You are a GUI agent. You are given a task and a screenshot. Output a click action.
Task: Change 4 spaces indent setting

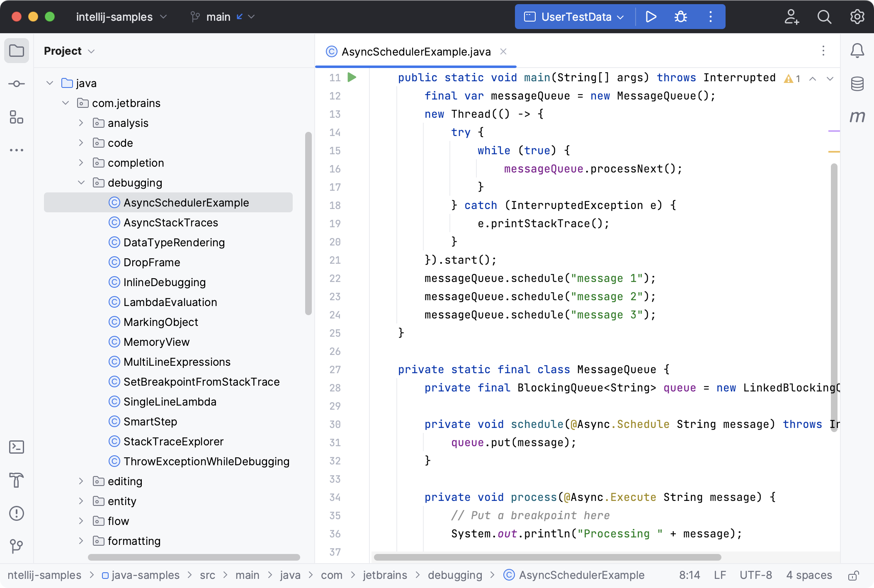pyautogui.click(x=809, y=575)
